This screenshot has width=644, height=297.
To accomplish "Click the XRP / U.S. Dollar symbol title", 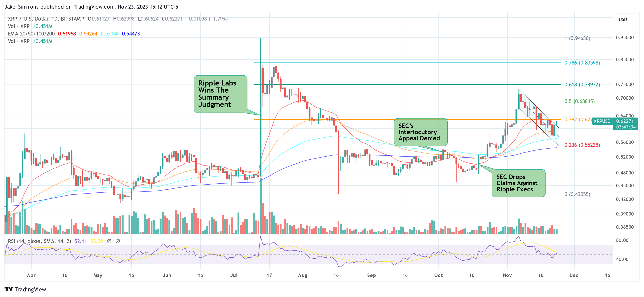I will [x=46, y=19].
